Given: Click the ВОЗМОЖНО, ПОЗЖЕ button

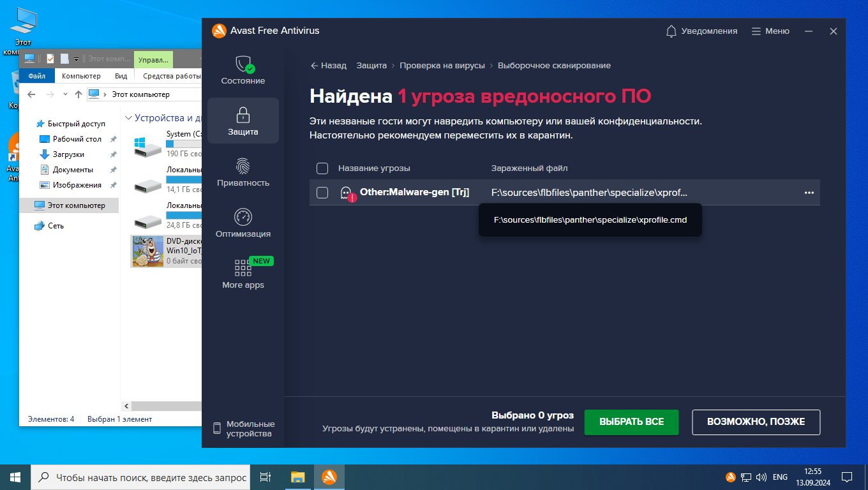Looking at the screenshot, I should coord(756,422).
